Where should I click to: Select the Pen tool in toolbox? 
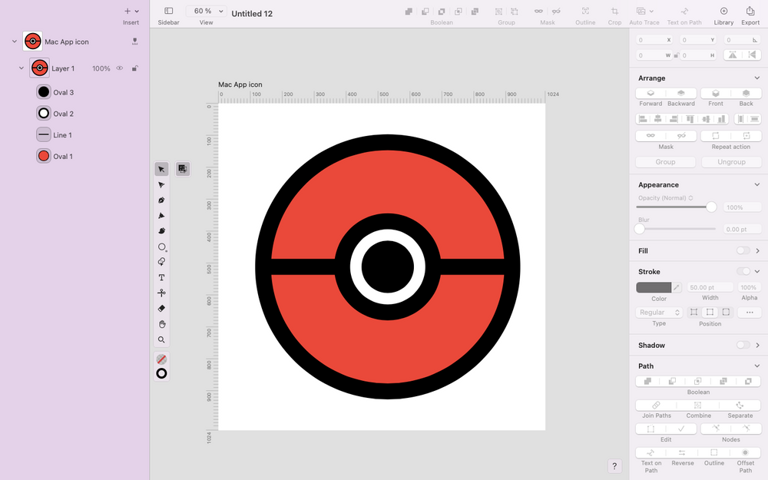pyautogui.click(x=161, y=200)
